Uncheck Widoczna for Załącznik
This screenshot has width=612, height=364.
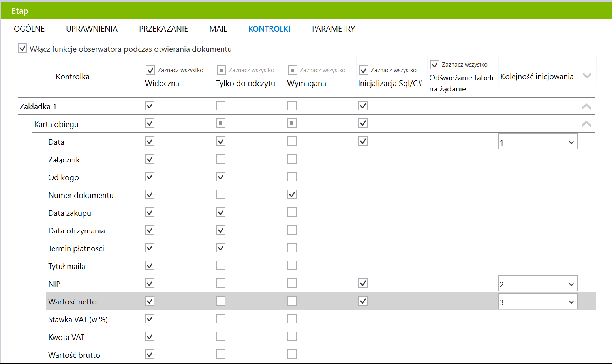[150, 159]
